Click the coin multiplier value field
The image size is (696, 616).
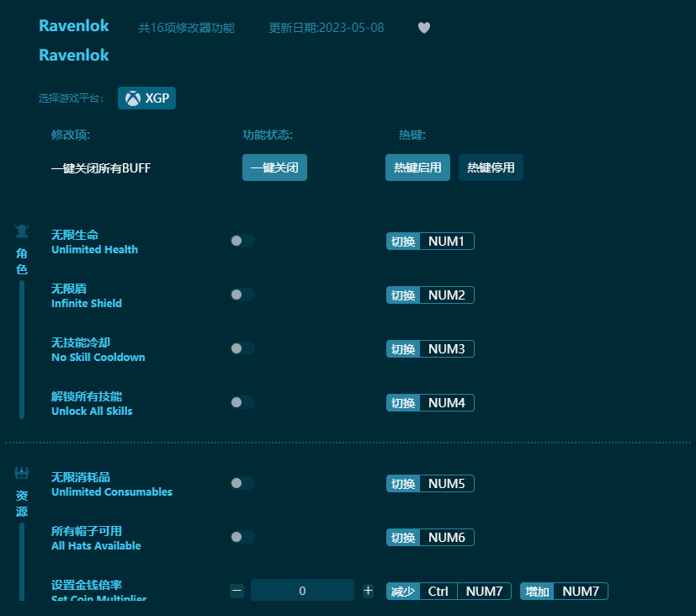302,591
